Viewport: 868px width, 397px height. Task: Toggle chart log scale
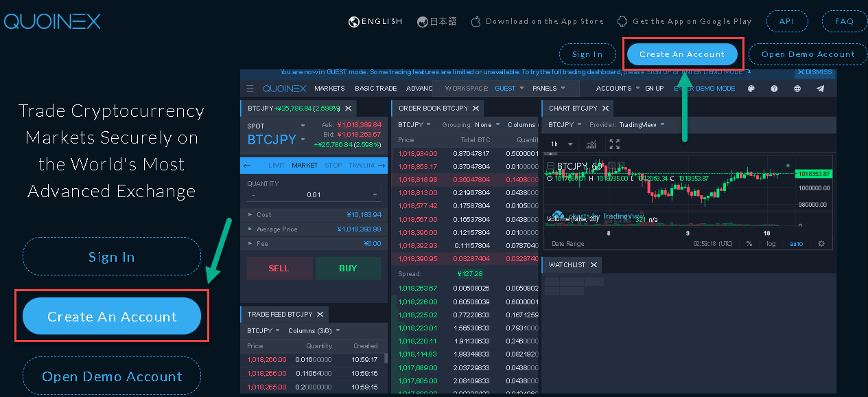771,244
